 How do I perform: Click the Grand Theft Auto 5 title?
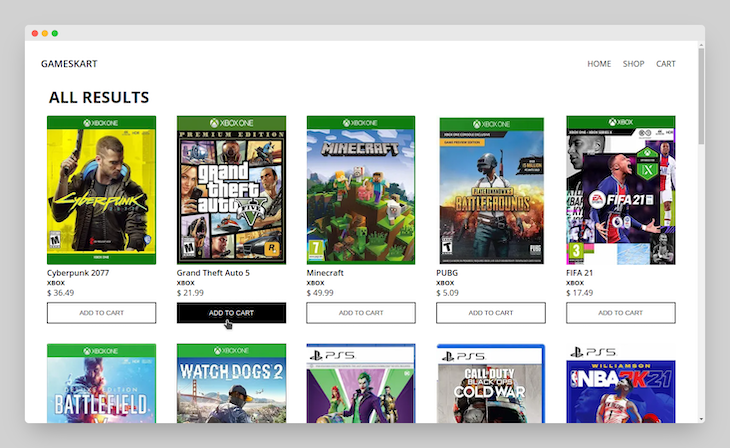[213, 273]
